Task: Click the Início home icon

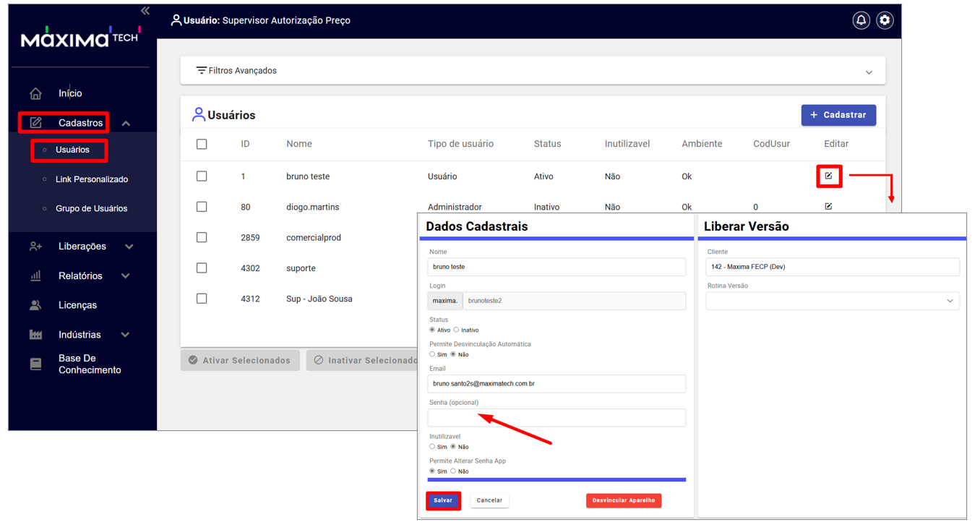Action: tap(35, 93)
